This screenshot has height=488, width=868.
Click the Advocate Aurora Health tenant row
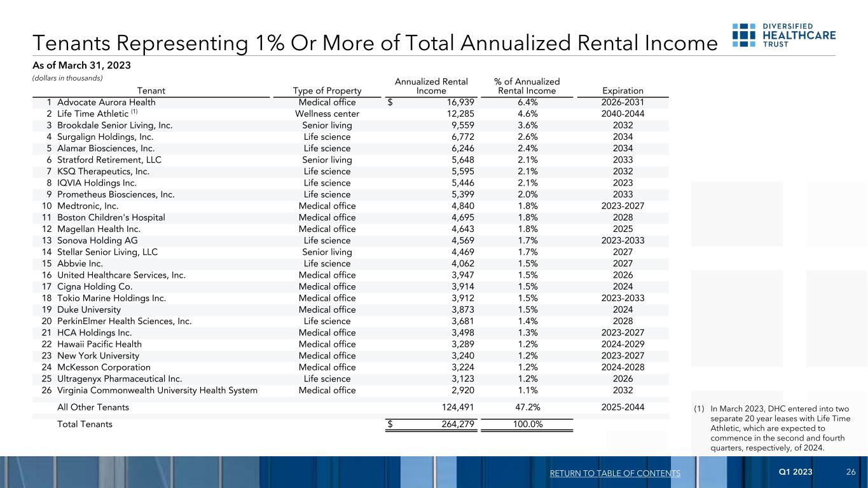point(106,102)
